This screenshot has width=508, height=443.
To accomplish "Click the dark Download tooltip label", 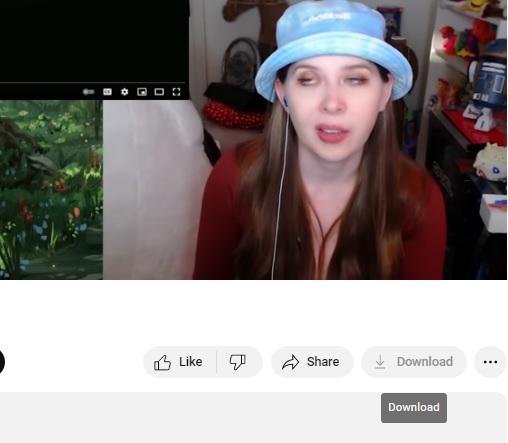I will click(x=414, y=408).
